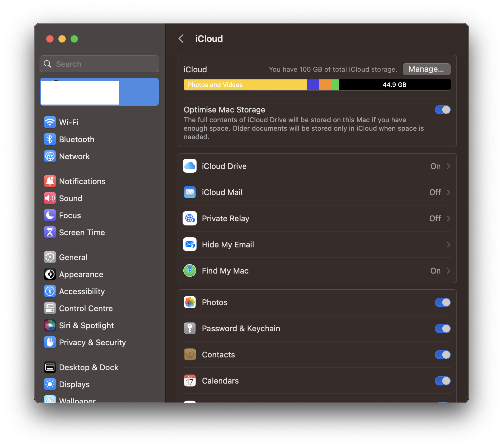Open the iCloud Drive row label
This screenshot has width=503, height=448.
(224, 166)
